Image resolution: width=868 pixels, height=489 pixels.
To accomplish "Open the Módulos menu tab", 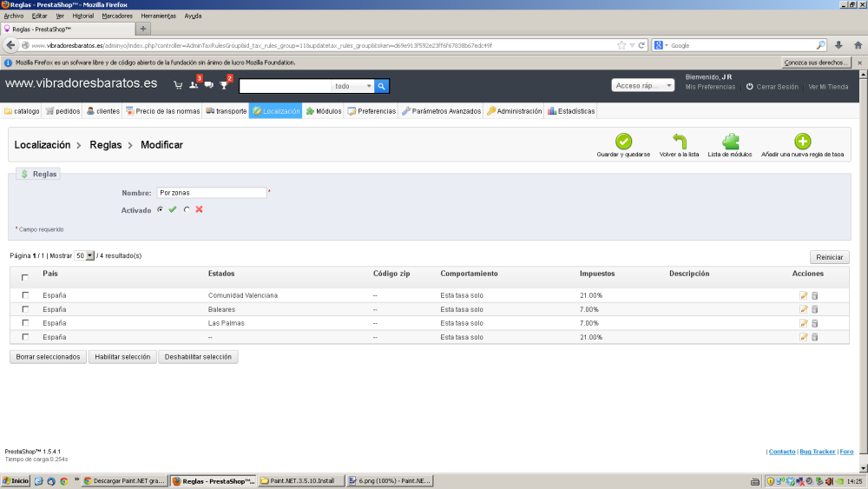I will tap(324, 111).
